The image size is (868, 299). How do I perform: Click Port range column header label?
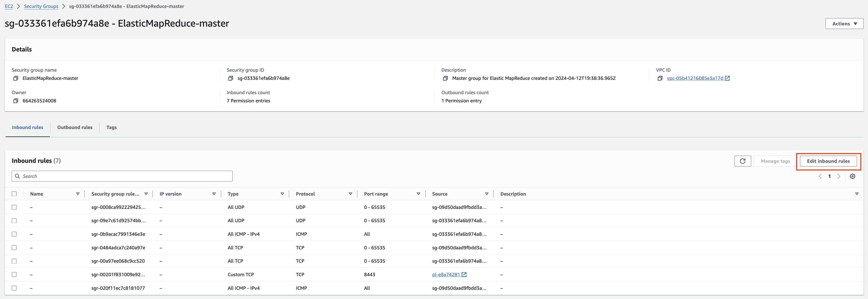pyautogui.click(x=376, y=194)
